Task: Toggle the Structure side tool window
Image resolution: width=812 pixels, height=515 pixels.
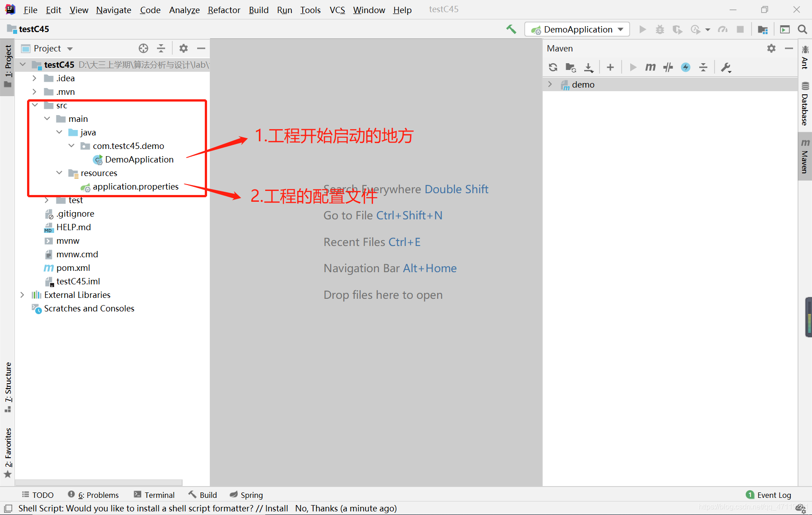Action: click(8, 387)
